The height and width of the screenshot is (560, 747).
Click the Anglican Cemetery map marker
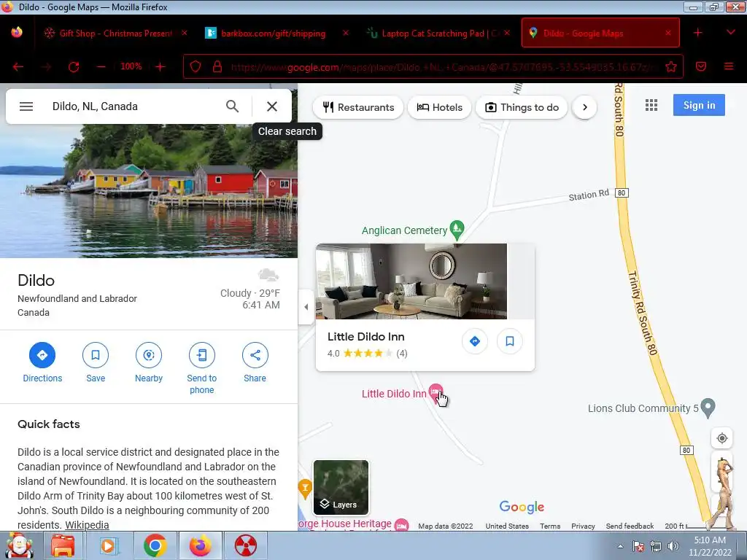(x=457, y=230)
